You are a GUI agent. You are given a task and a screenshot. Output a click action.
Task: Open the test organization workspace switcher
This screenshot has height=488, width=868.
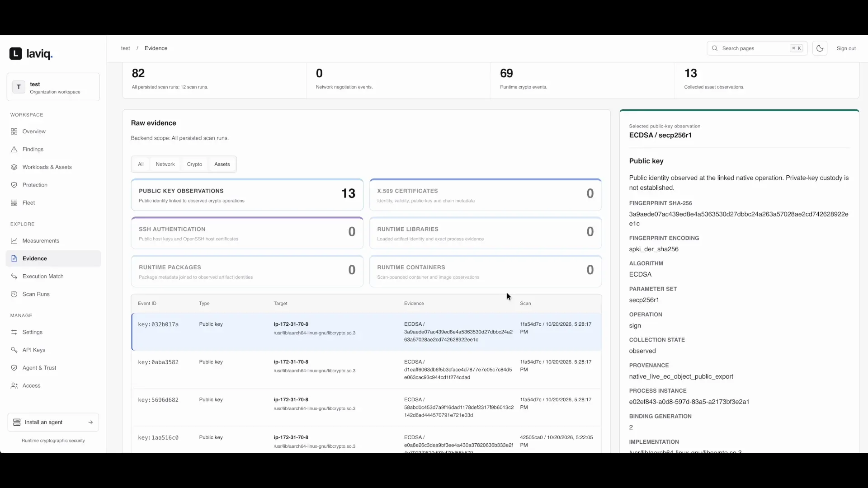pos(53,87)
